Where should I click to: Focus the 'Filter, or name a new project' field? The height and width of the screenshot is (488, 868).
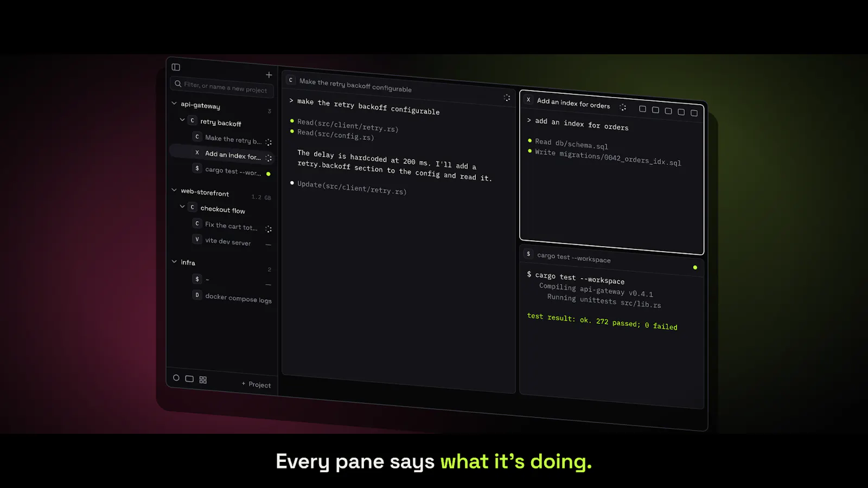click(x=222, y=87)
